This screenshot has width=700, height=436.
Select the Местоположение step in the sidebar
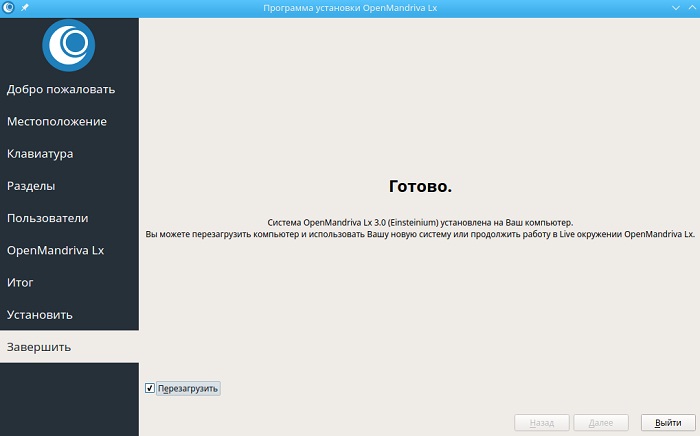(69, 121)
